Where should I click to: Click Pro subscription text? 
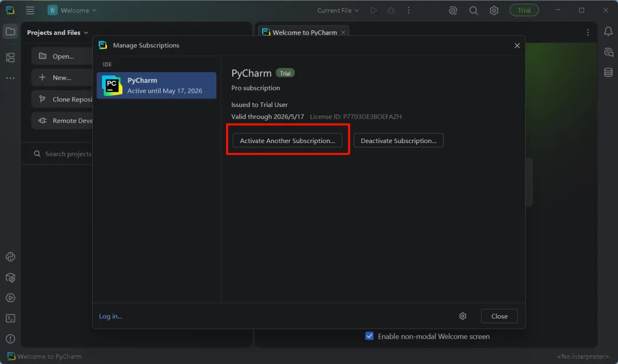255,88
